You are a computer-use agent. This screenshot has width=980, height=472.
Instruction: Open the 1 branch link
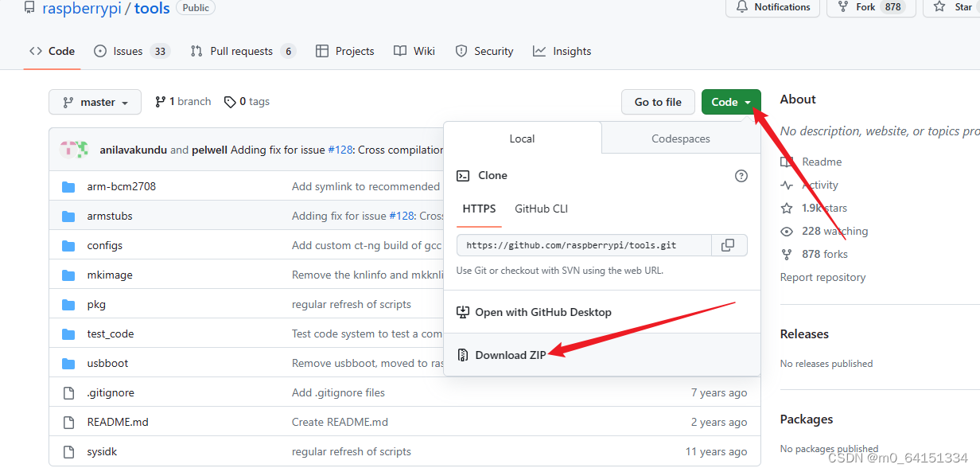[x=183, y=102]
